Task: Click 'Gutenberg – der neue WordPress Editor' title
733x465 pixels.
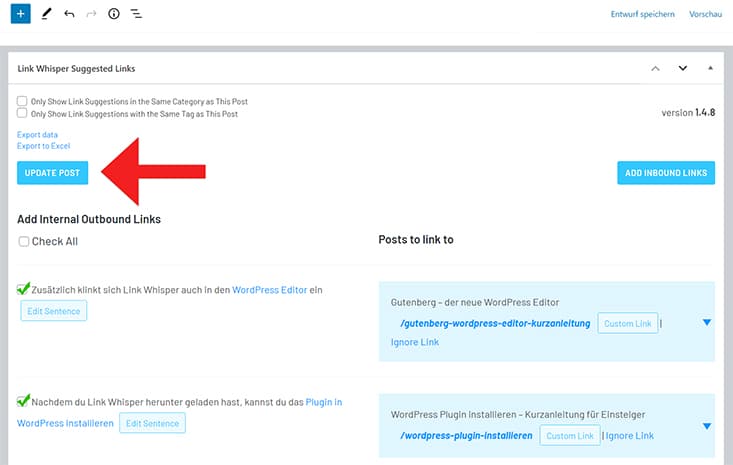Action: click(475, 302)
